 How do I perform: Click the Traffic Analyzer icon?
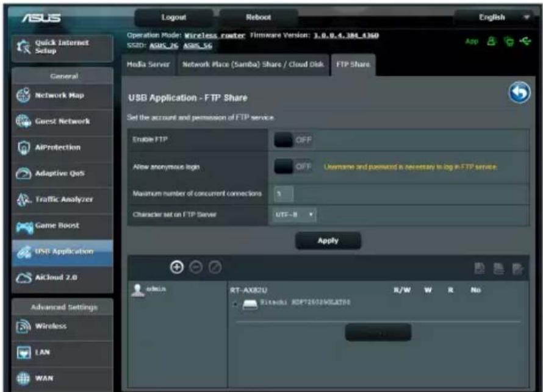click(x=23, y=199)
